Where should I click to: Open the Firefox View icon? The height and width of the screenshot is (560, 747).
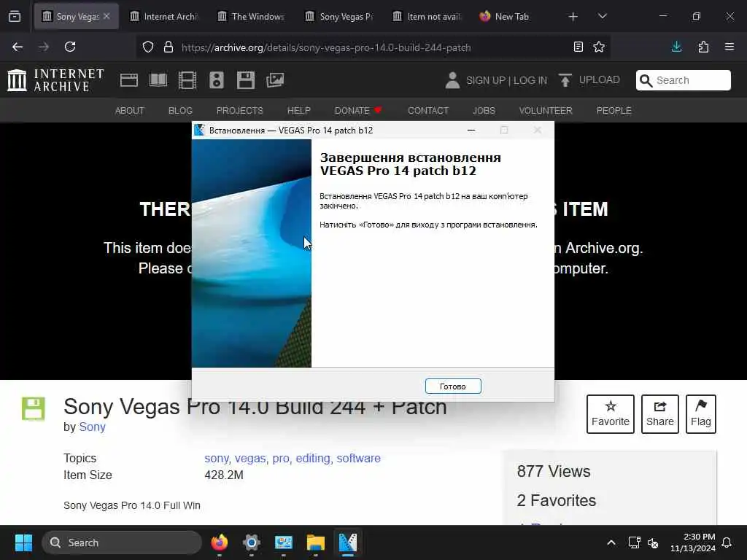tap(15, 17)
